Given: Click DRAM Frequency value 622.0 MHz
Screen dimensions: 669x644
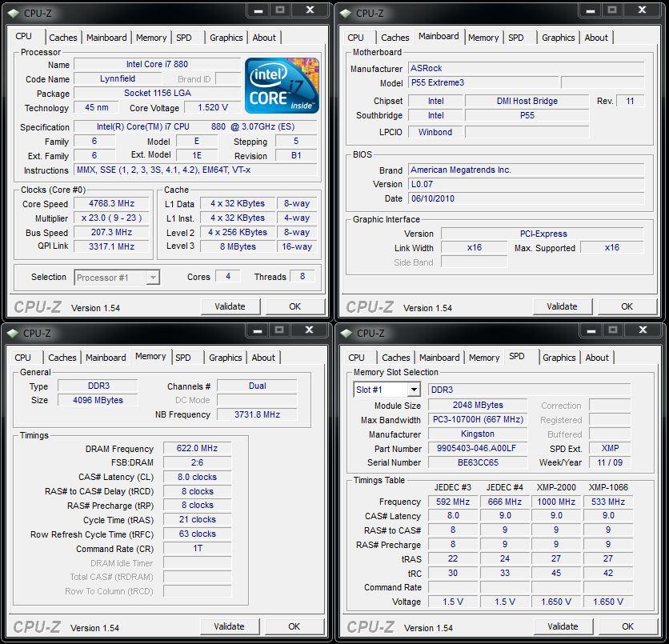Looking at the screenshot, I should coord(197,448).
